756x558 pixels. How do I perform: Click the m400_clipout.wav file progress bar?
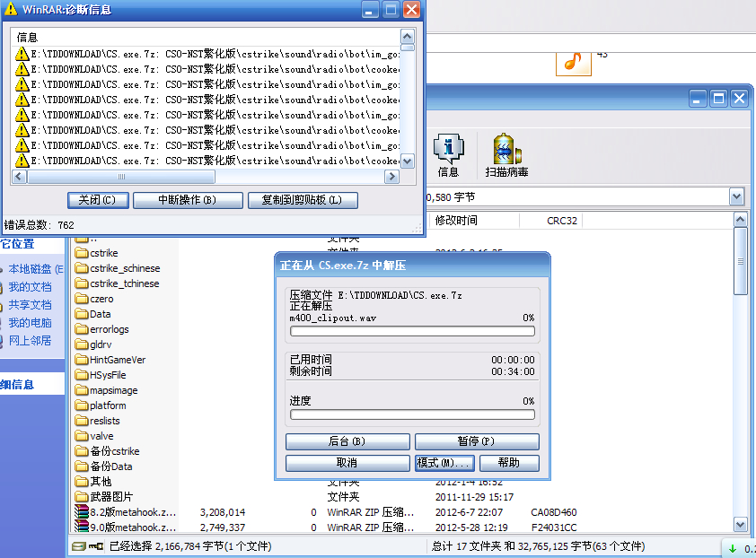412,331
